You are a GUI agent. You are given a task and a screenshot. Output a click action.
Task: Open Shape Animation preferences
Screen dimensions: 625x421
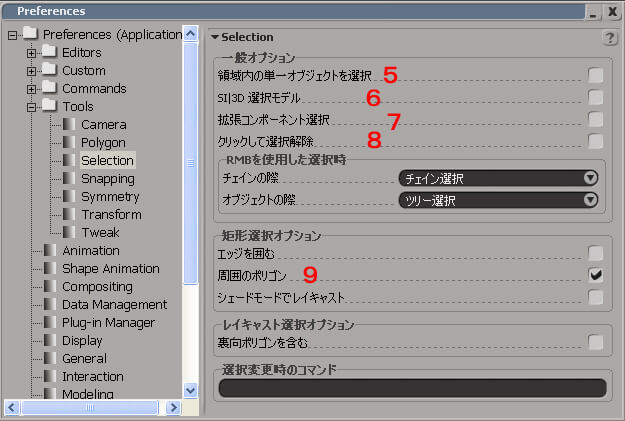click(111, 269)
